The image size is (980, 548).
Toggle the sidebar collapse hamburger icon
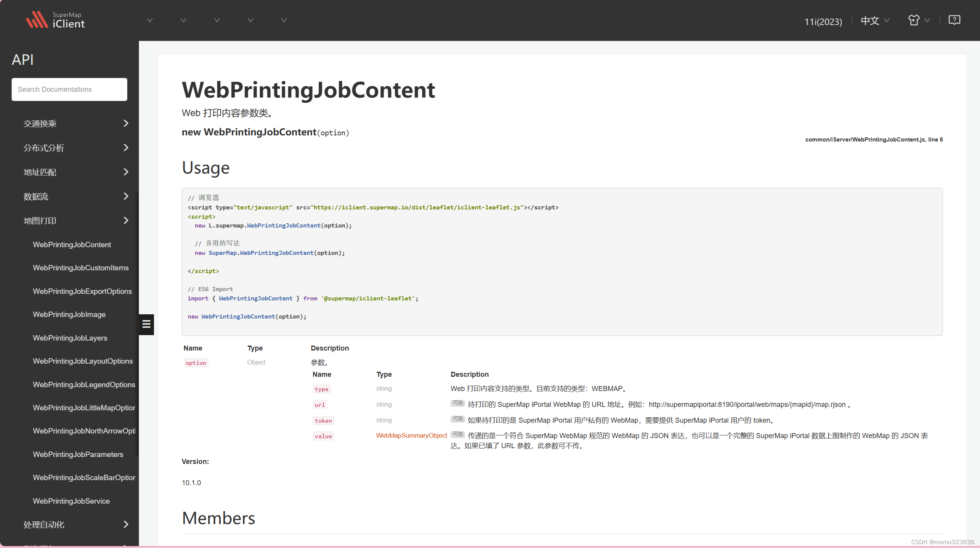(x=146, y=324)
